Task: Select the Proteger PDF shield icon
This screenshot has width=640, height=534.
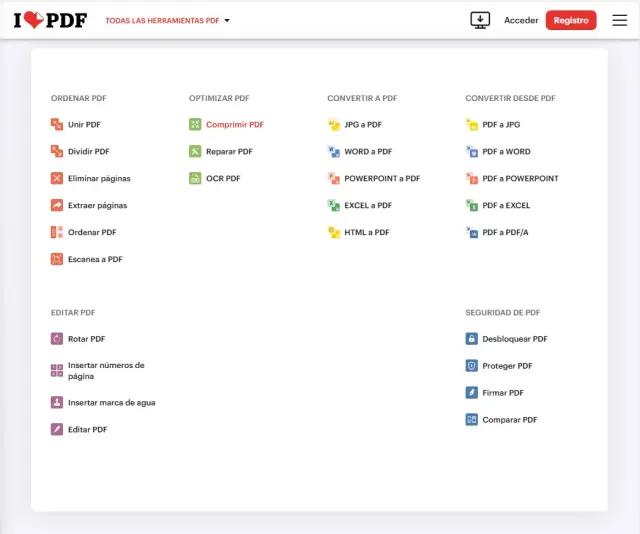Action: (471, 366)
